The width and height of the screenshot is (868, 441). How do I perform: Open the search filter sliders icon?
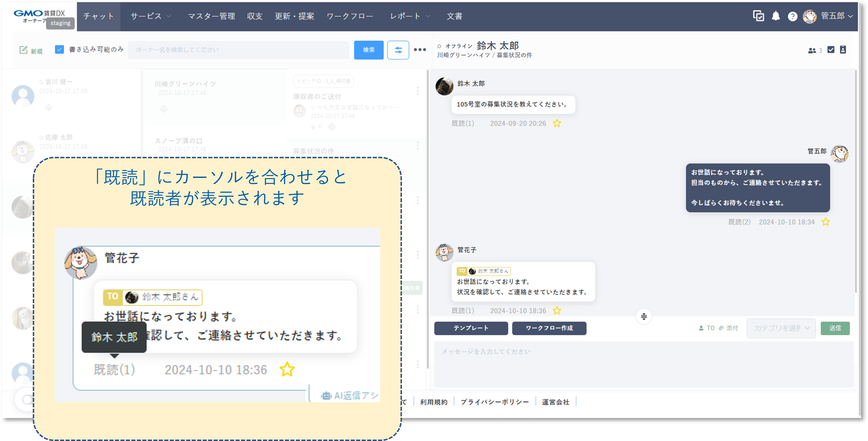coord(398,50)
